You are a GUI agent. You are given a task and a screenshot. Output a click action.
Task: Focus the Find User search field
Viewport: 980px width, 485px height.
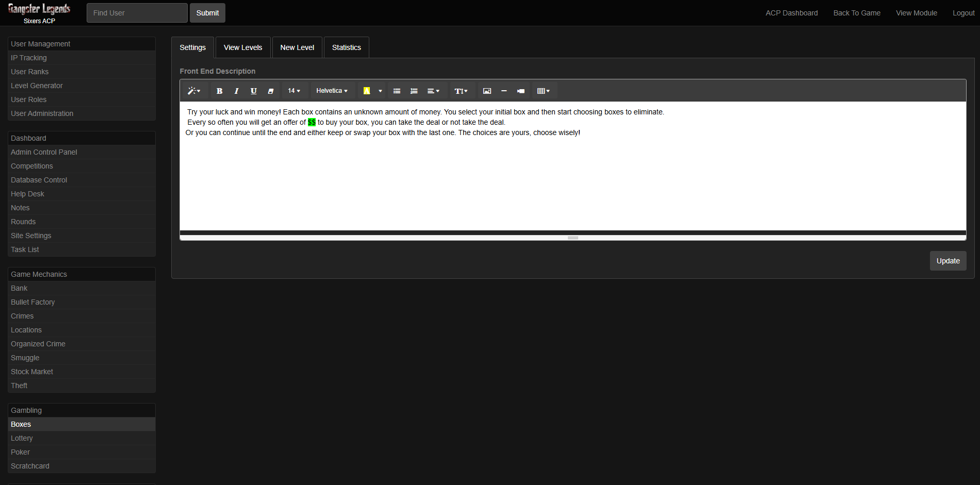pyautogui.click(x=137, y=13)
